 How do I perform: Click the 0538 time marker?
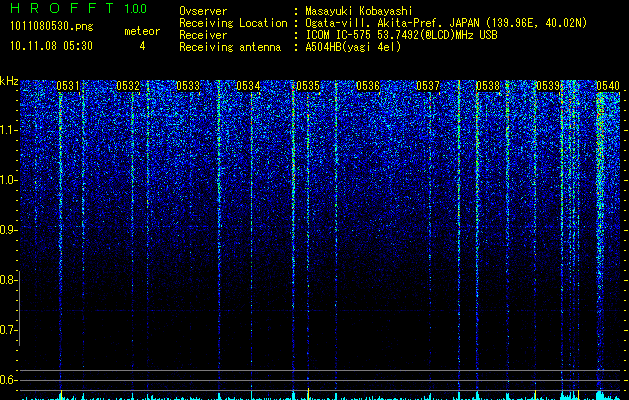(488, 86)
